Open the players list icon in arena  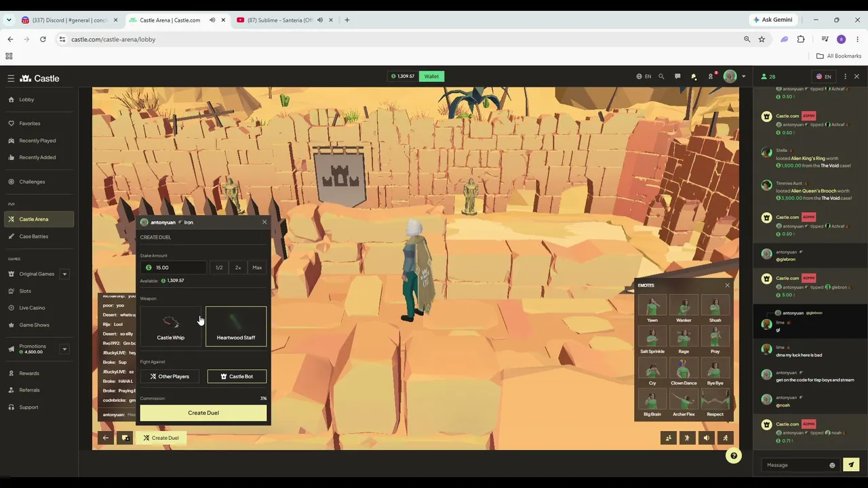pyautogui.click(x=668, y=438)
